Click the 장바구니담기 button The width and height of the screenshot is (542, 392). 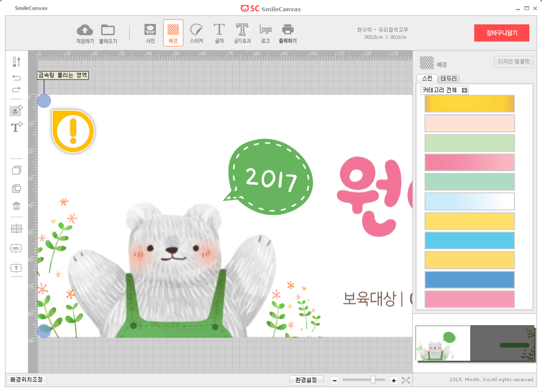coord(502,33)
